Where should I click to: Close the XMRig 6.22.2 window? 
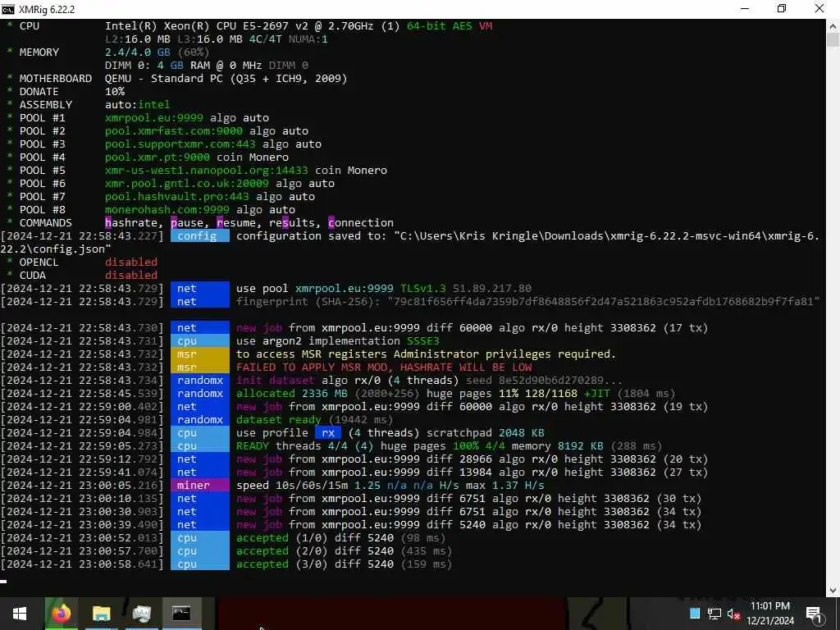point(819,8)
